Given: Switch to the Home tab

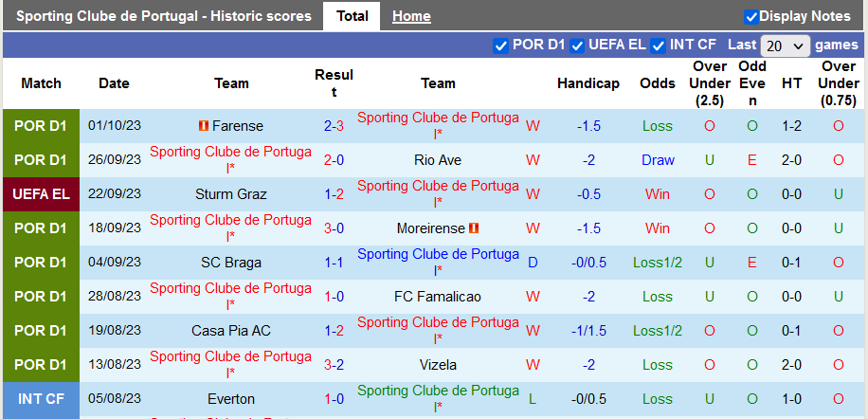Looking at the screenshot, I should 411,16.
